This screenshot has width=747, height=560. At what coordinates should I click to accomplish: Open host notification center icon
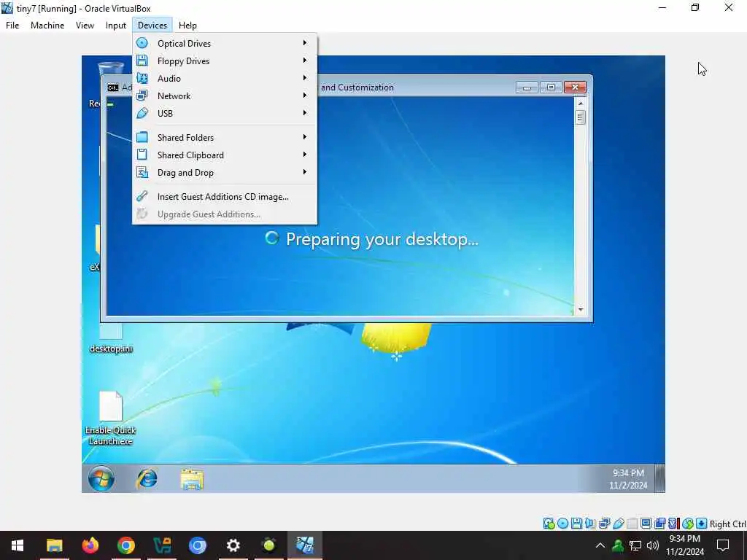(x=723, y=545)
